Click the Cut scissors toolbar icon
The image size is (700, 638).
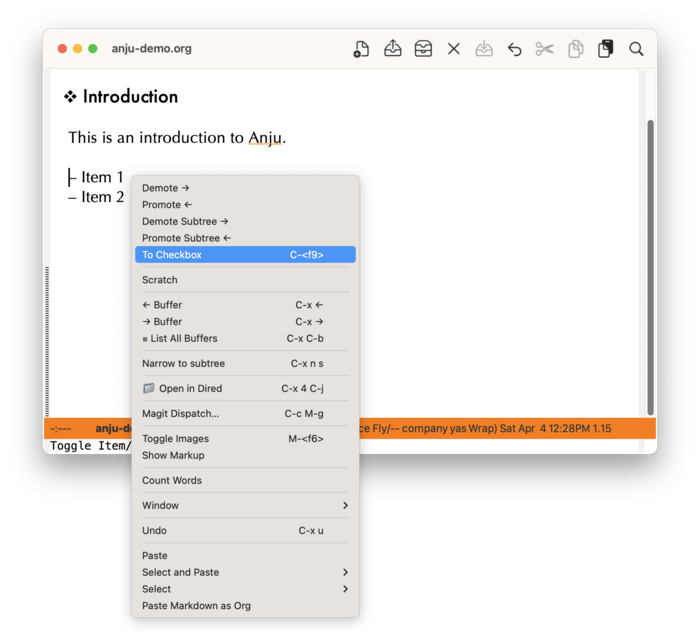[545, 49]
